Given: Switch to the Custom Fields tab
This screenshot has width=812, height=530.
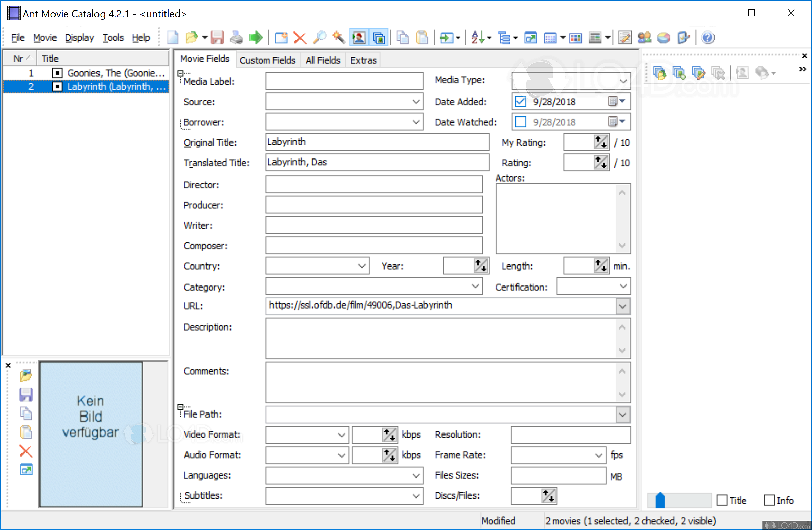Looking at the screenshot, I should pos(267,60).
